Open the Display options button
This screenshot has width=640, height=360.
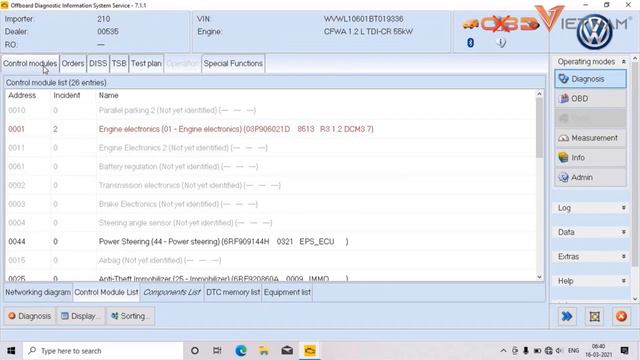81,316
